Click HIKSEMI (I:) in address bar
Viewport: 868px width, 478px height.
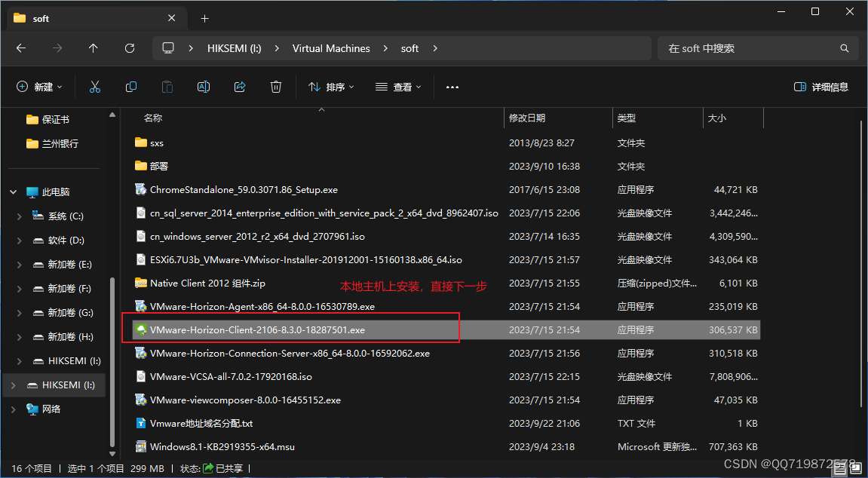(235, 48)
